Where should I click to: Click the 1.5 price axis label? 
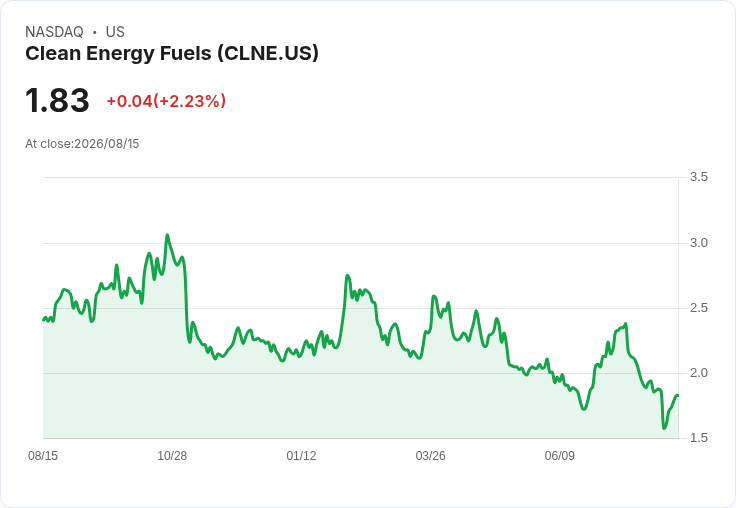tap(698, 438)
